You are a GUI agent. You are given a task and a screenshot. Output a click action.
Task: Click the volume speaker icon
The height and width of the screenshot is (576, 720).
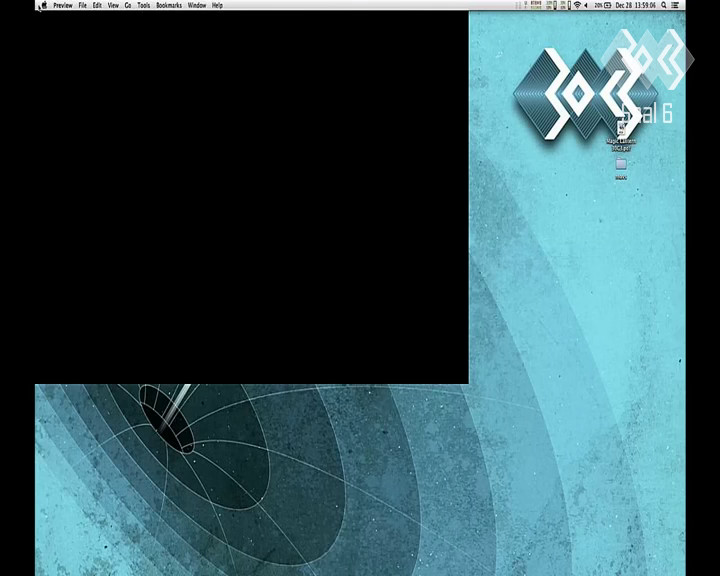tap(586, 5)
